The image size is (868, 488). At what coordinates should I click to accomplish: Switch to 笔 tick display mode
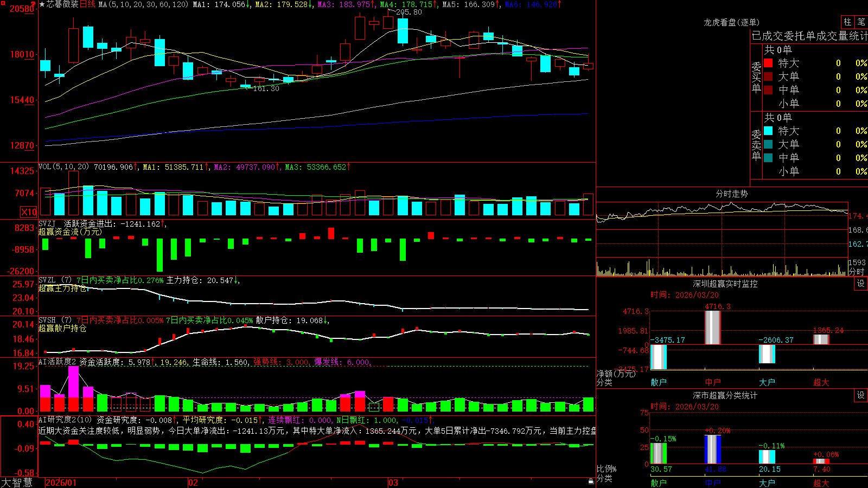(x=861, y=22)
